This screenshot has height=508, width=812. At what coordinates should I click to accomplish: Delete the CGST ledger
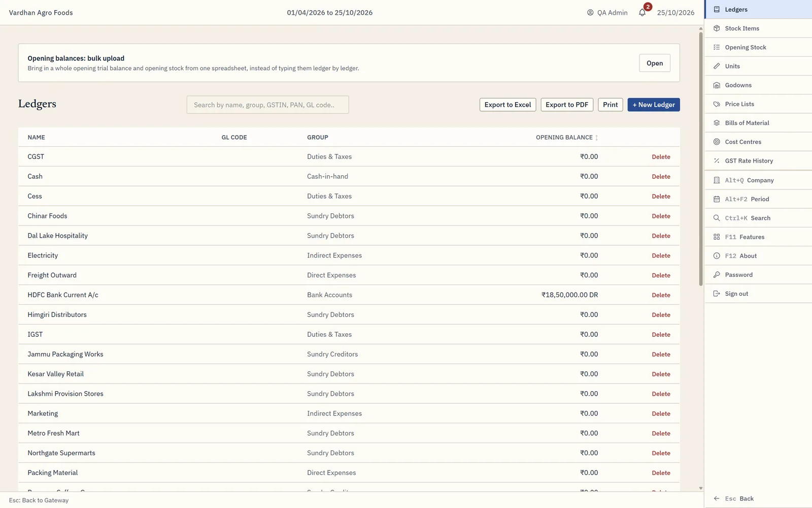pyautogui.click(x=661, y=157)
